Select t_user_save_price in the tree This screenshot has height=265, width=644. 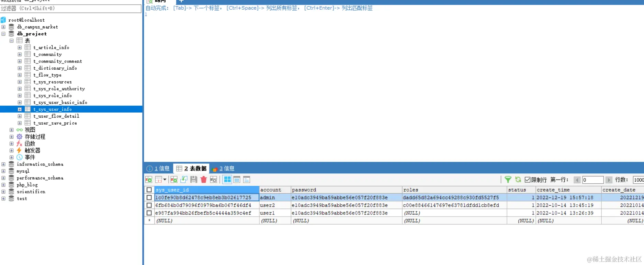coord(55,123)
